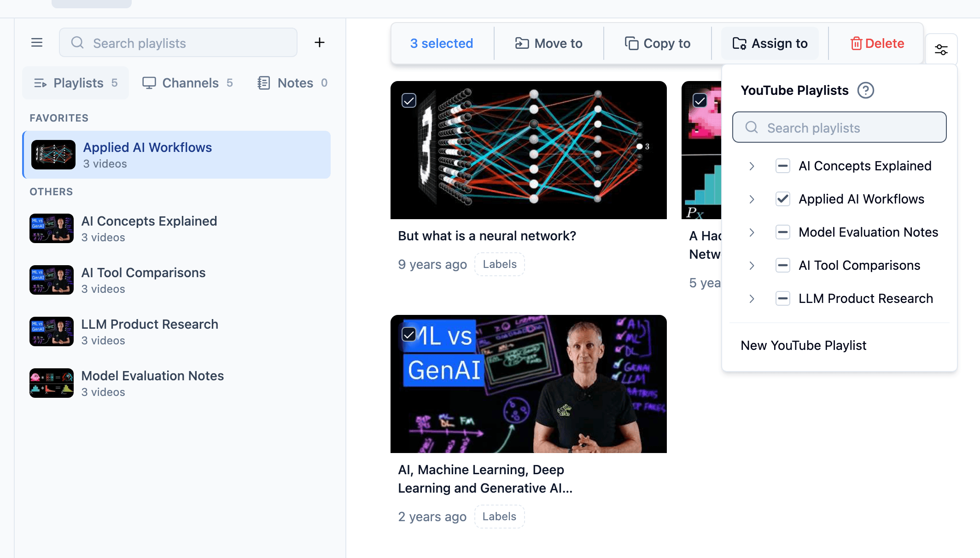The image size is (980, 558).
Task: Click the YouTube Playlists help question icon
Action: point(866,90)
